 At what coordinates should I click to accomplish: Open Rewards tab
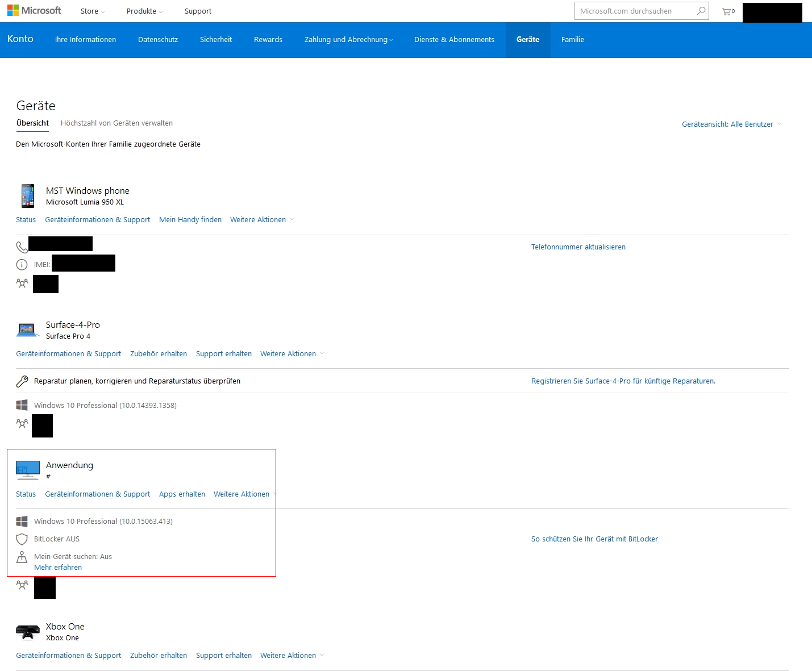tap(268, 40)
